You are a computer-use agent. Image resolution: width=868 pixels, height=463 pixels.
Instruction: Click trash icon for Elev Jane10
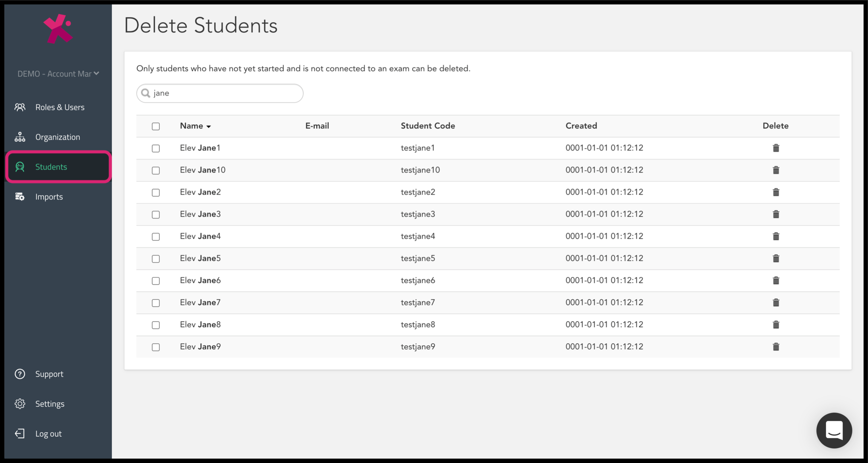[x=776, y=170]
